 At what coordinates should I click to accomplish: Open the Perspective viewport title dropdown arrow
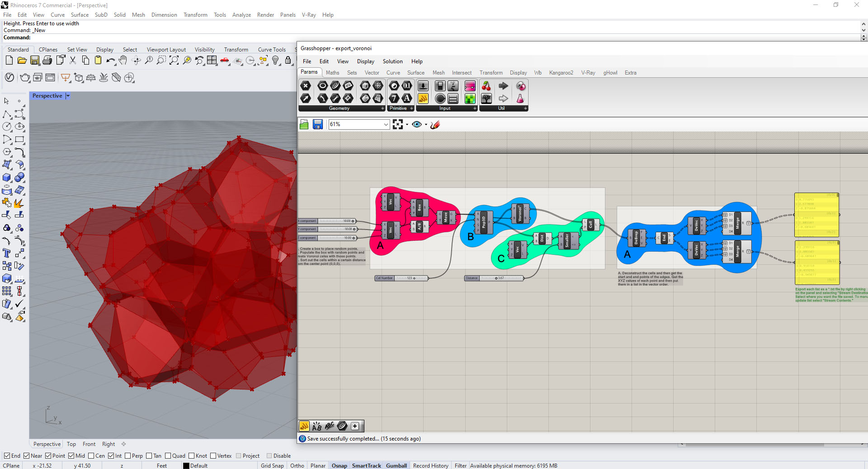68,96
